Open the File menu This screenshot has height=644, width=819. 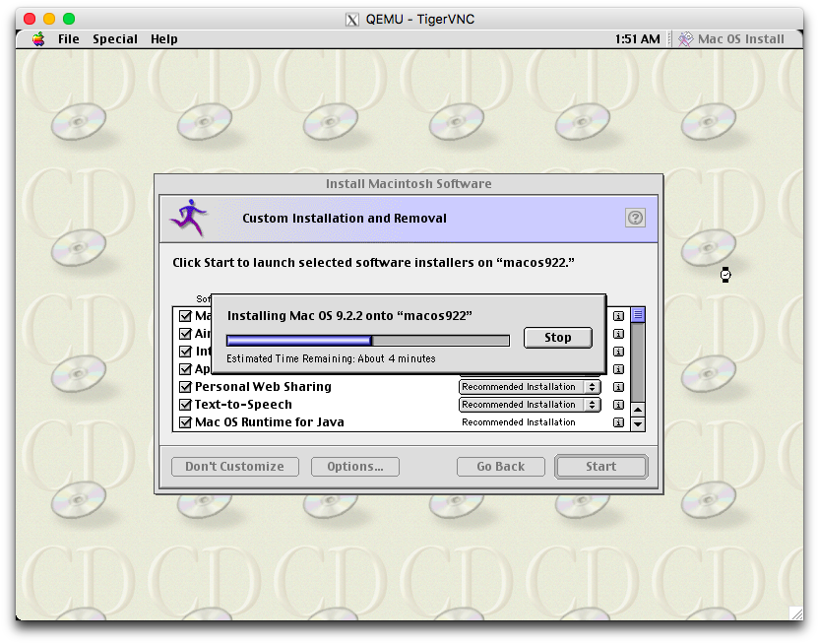(69, 39)
